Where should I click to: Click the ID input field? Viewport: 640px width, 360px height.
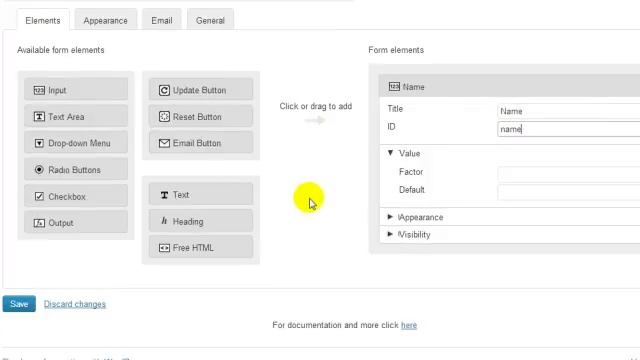click(x=569, y=129)
